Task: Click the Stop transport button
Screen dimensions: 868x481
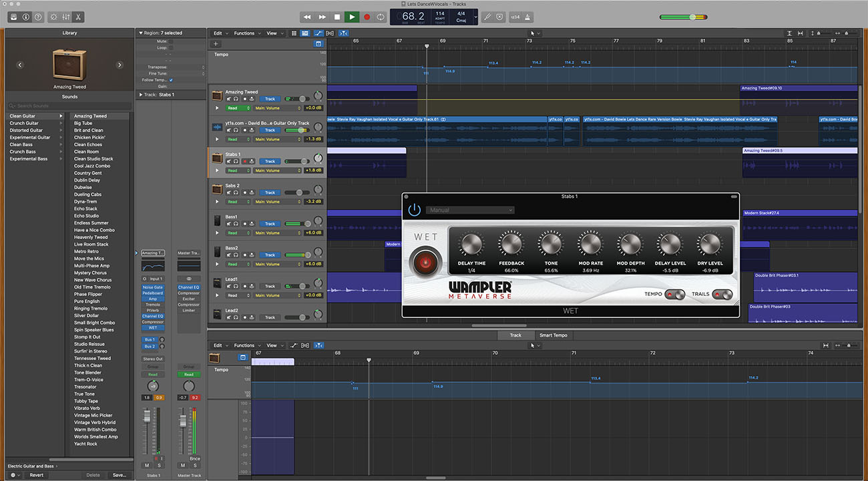Action: click(x=337, y=17)
